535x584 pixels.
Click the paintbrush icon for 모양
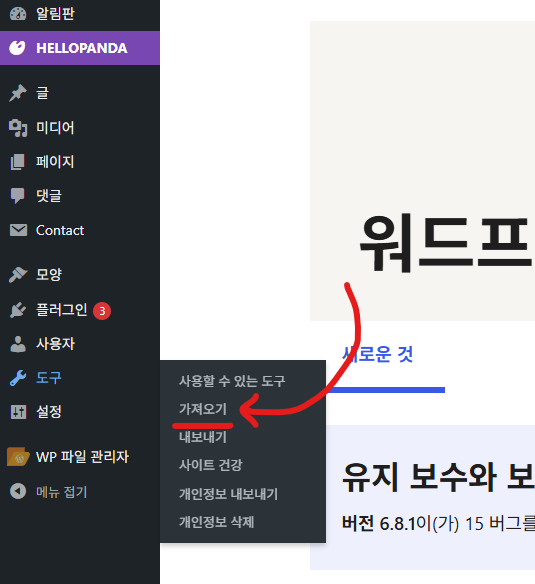pos(18,275)
